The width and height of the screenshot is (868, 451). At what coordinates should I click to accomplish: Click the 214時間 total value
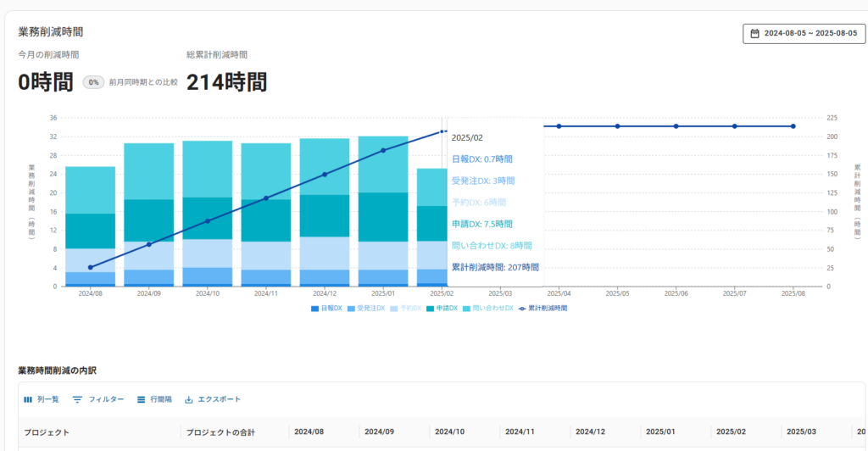click(226, 82)
